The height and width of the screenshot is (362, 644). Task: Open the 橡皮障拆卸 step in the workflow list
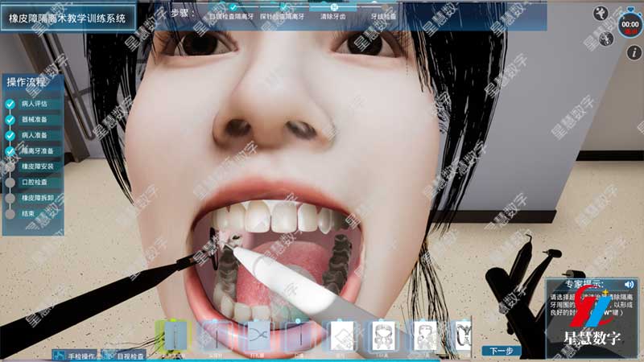coord(37,198)
